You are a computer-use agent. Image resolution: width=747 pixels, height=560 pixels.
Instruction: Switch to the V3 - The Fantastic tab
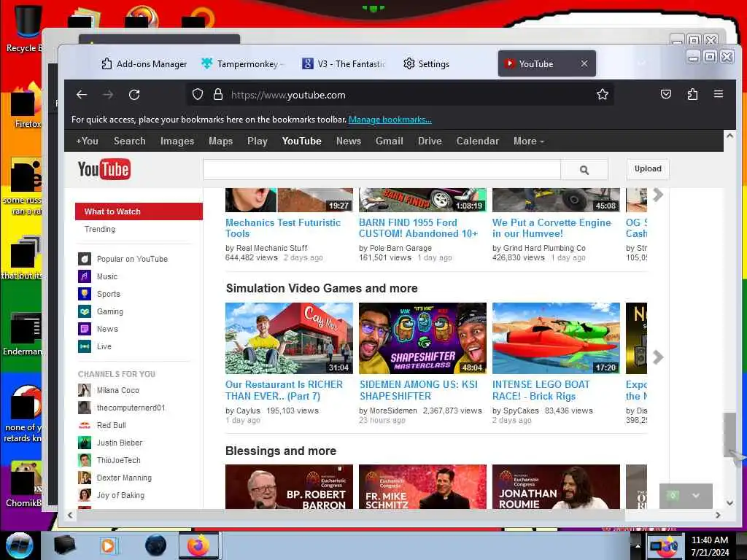coord(344,64)
